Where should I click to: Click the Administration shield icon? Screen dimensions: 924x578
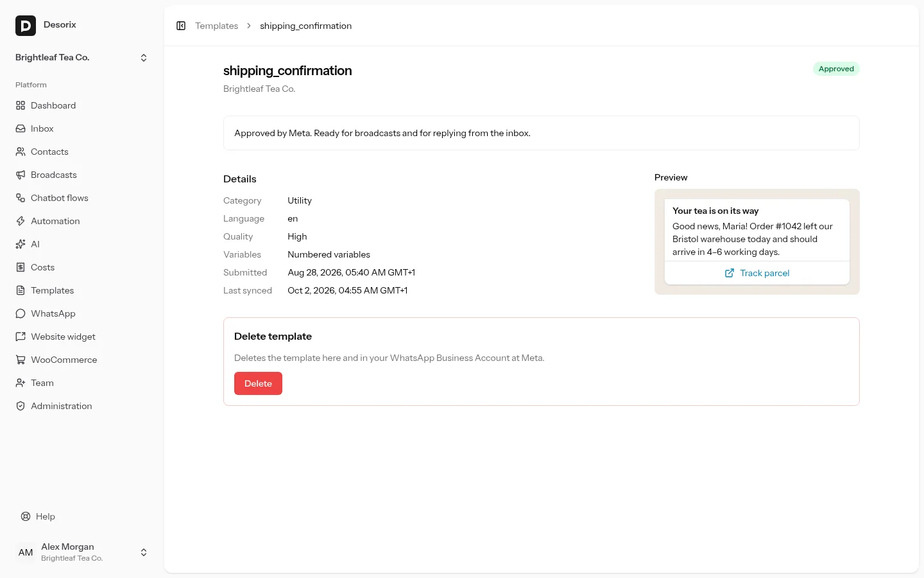point(21,406)
